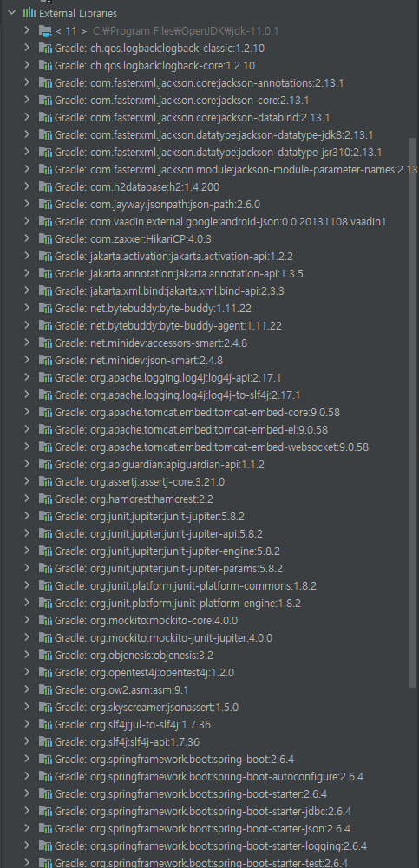Click library icon for jakarta.activation-api:1.2.2
419x868 pixels.
[x=45, y=256]
